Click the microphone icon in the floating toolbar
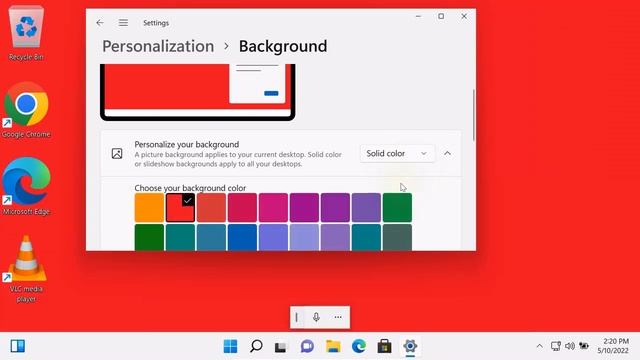 (x=316, y=317)
